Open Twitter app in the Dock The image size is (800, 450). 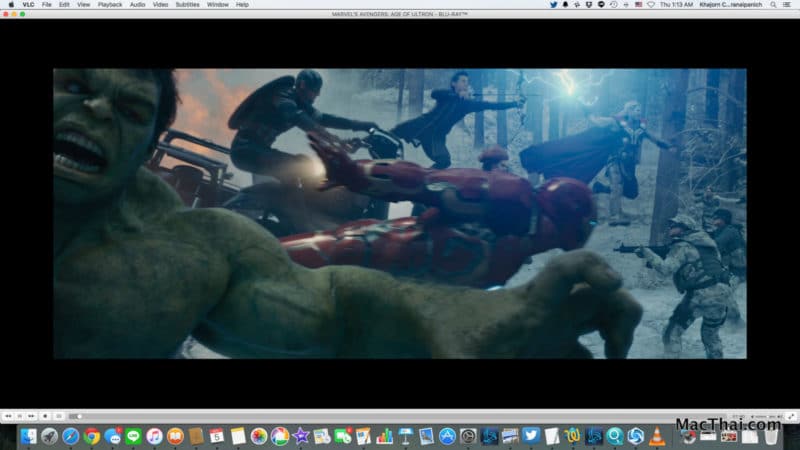[x=531, y=436]
